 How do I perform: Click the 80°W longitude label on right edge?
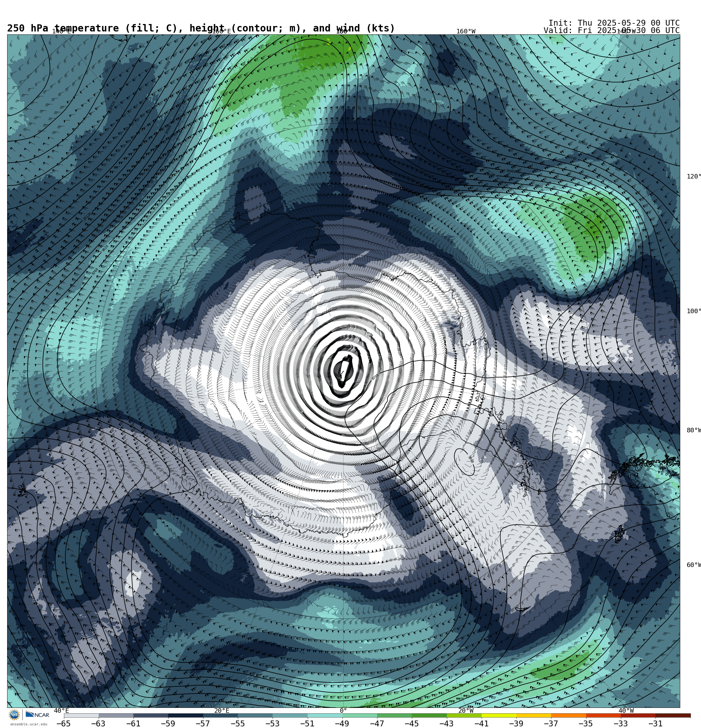[694, 430]
